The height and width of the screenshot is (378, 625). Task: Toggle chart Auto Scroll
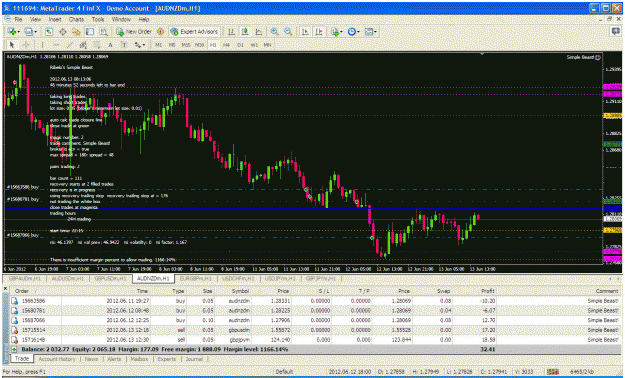click(305, 32)
